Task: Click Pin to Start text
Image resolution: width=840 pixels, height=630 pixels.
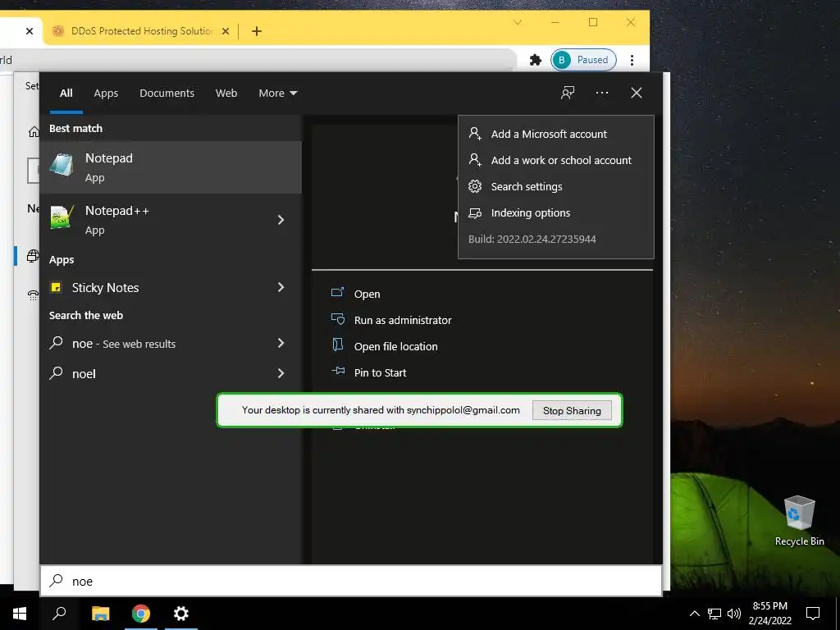Action: (380, 373)
